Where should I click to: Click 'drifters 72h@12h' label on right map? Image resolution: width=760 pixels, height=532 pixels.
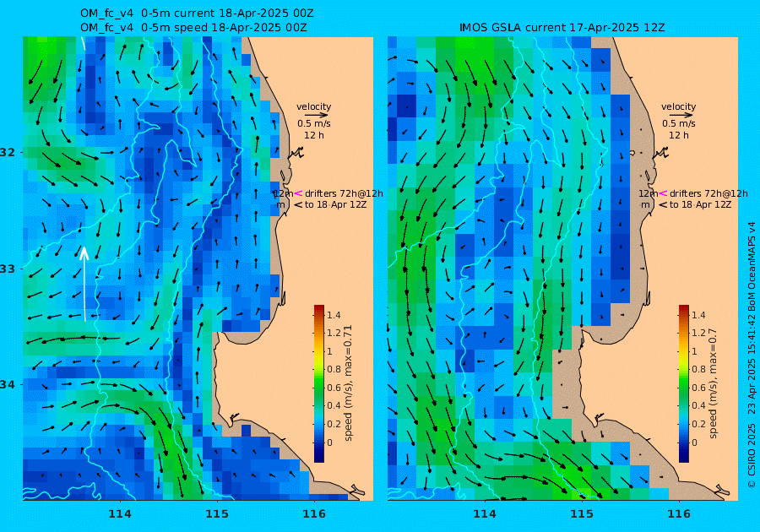click(708, 194)
